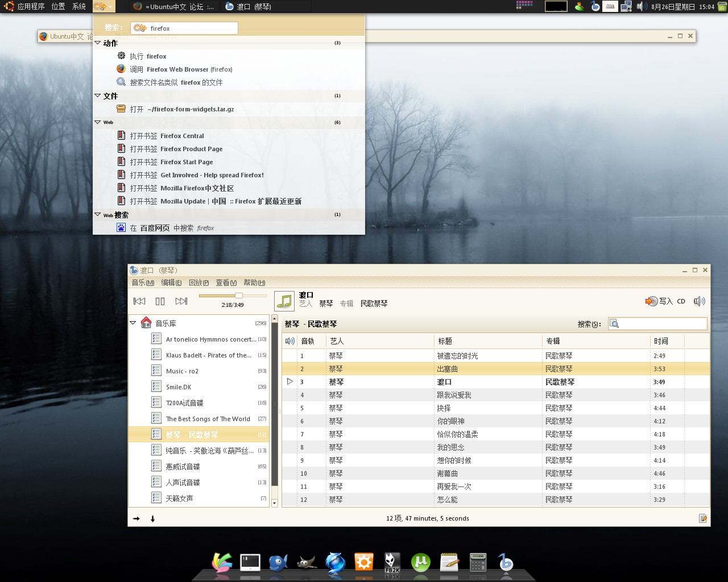Choose 执行 firefox action in Deskbar
Screen dimensions: 728x582
229,56
